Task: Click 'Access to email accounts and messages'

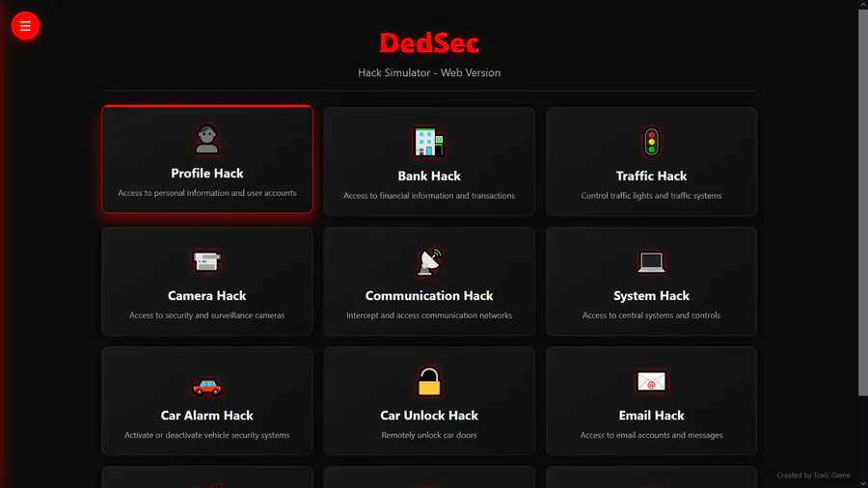Action: 652,435
